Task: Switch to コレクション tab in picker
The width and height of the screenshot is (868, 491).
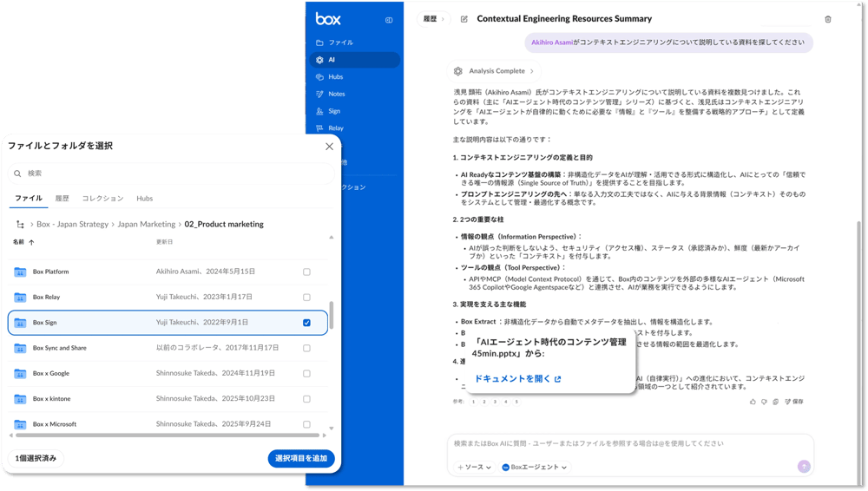Action: (103, 199)
